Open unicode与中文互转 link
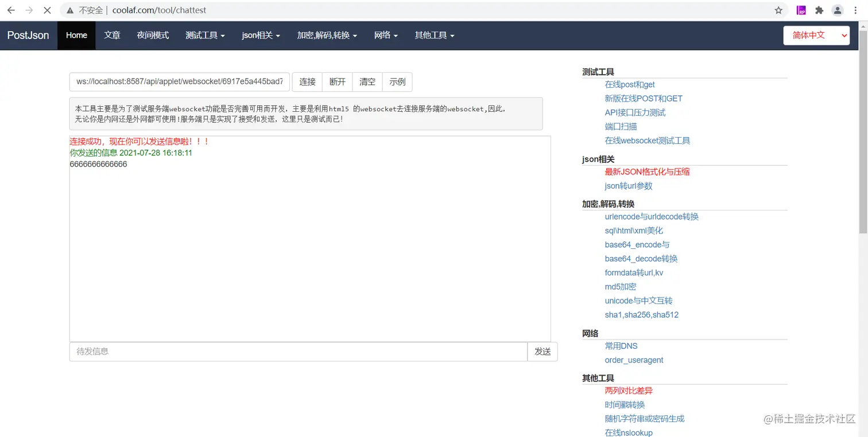 point(638,301)
